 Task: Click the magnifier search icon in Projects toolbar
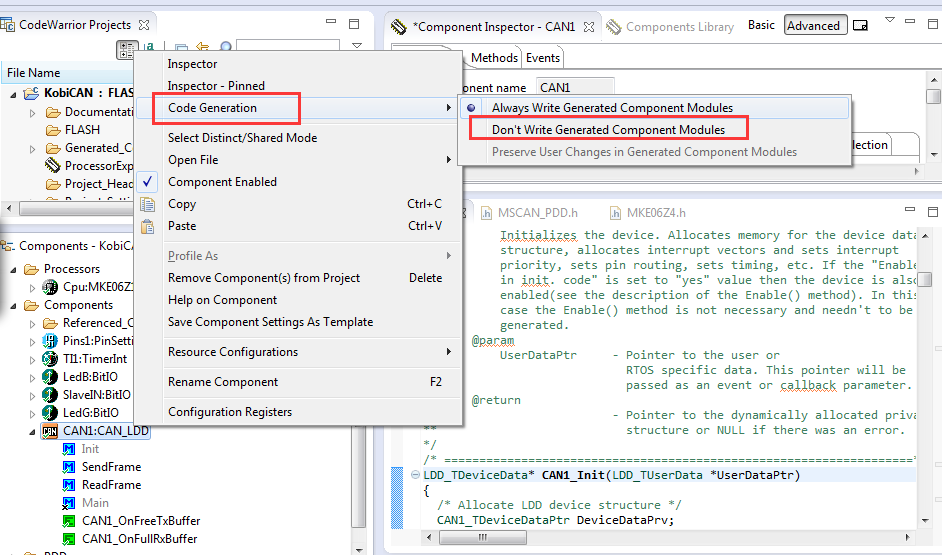click(x=226, y=47)
